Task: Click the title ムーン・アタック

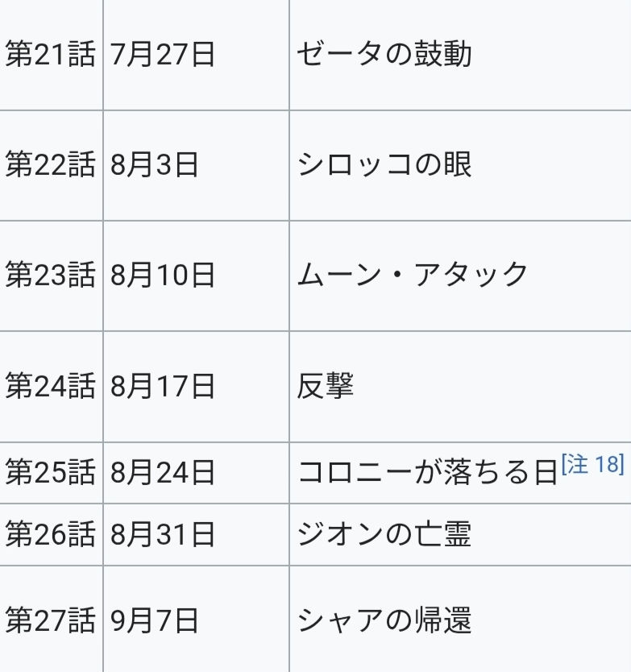Action: pos(412,276)
